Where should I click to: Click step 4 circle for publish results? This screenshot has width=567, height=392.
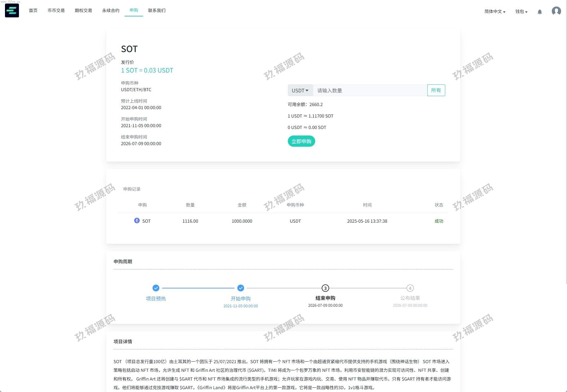click(x=410, y=288)
